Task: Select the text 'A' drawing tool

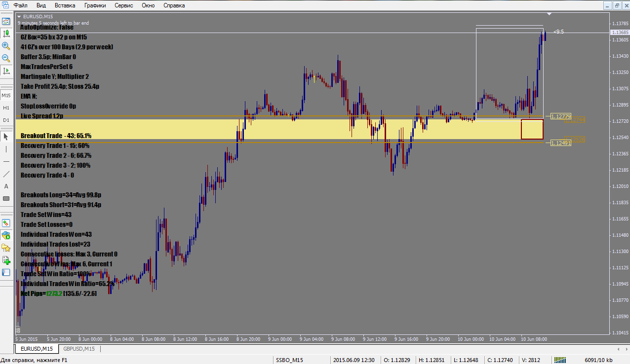Action: point(6,186)
